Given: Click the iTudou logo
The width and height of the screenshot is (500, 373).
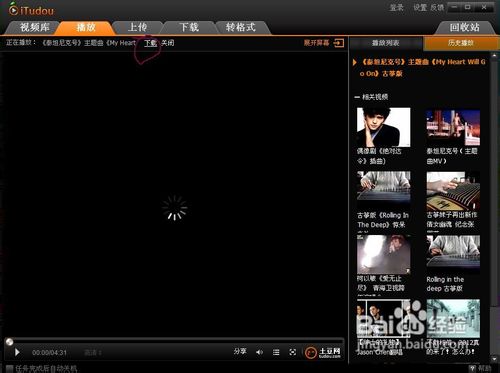Looking at the screenshot, I should [31, 10].
